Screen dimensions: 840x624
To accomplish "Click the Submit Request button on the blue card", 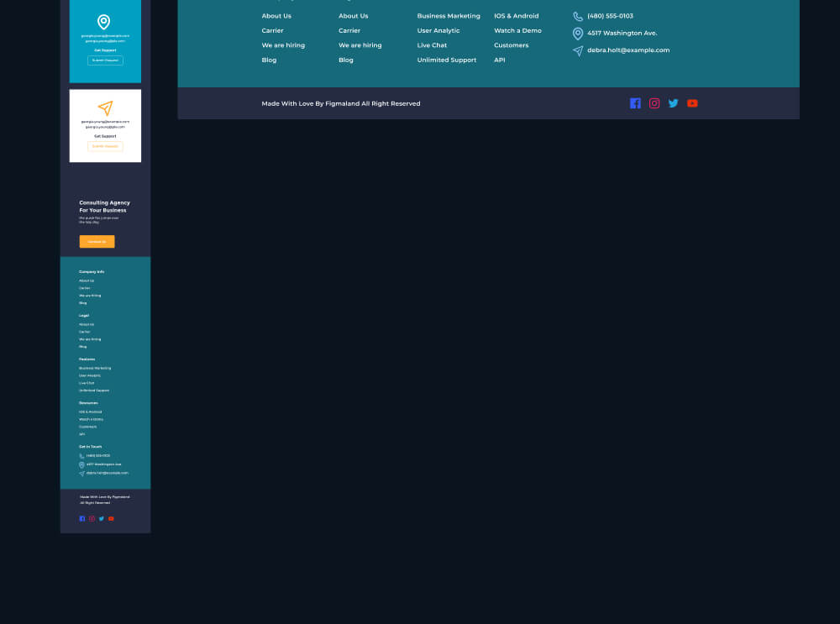I will click(x=105, y=60).
